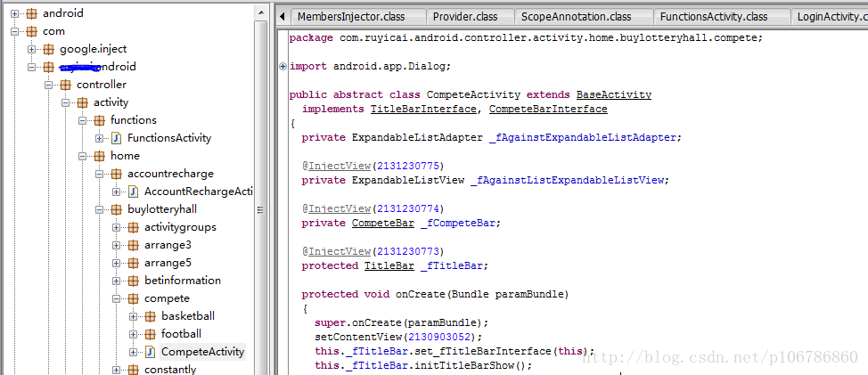Click the com package icon
Screen dimensions: 868x375
pos(32,31)
